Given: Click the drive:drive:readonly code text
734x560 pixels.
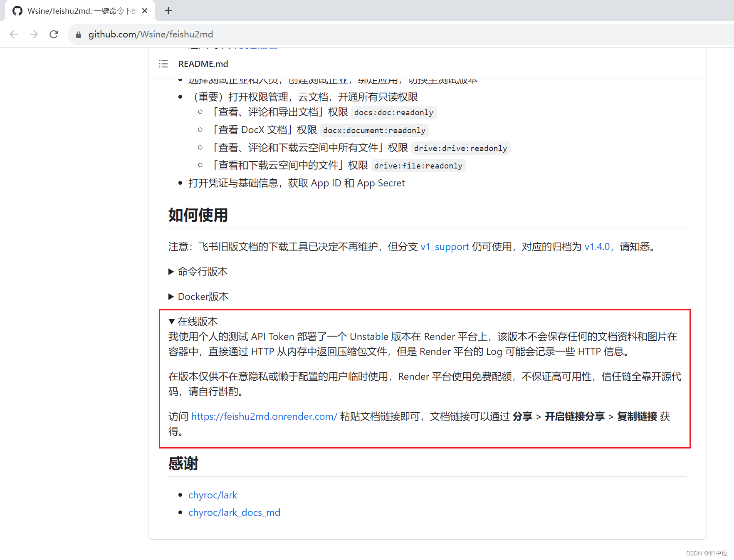Looking at the screenshot, I should (x=460, y=148).
